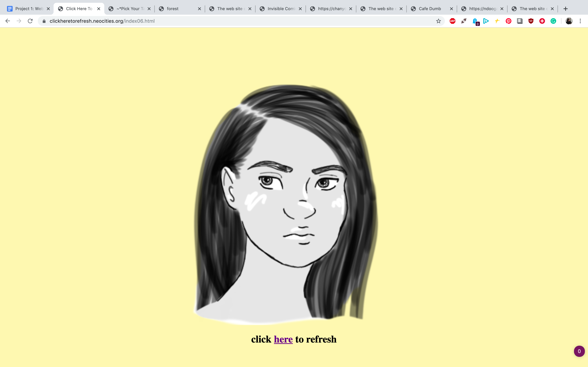Viewport: 588px width, 367px height.
Task: Close the Project 1 docs tab
Action: point(48,9)
